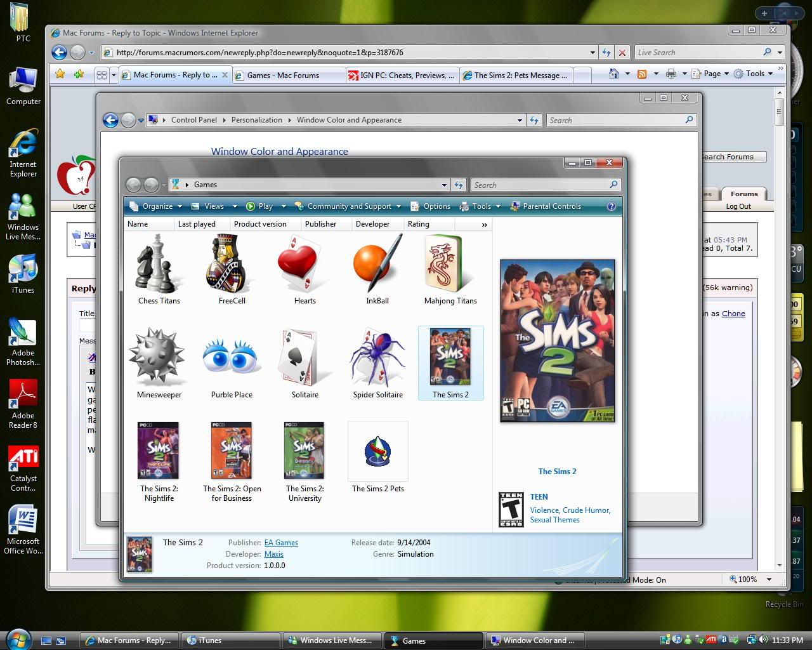Viewport: 812px width, 650px height.
Task: Open the Views dropdown arrow
Action: coord(235,206)
